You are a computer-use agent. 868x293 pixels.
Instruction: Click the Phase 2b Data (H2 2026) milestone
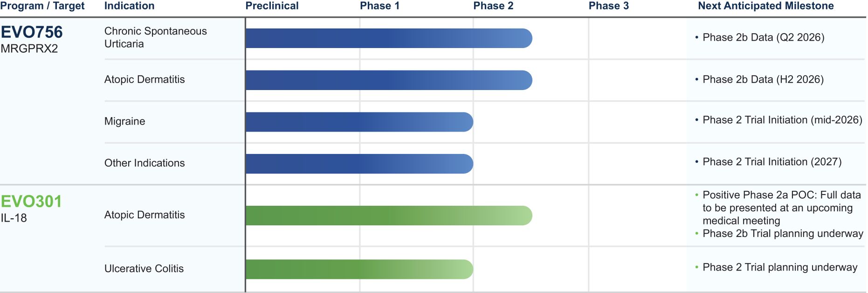pyautogui.click(x=763, y=79)
